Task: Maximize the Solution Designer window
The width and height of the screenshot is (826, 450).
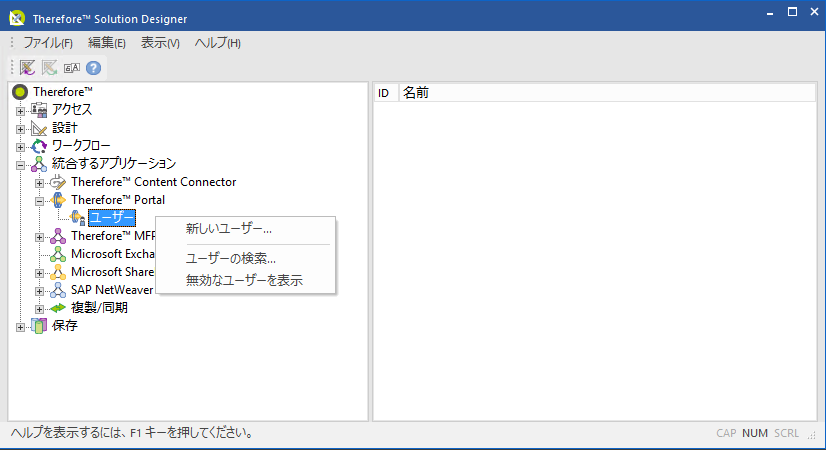Action: (792, 12)
